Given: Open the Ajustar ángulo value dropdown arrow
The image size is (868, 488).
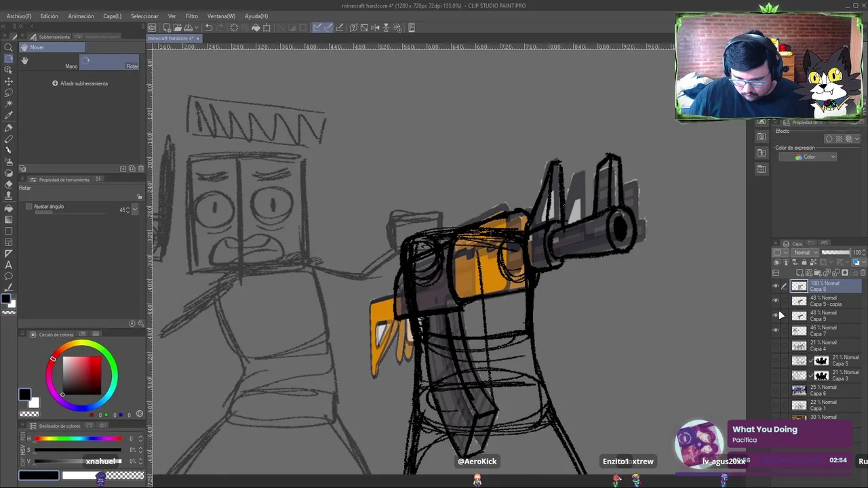Looking at the screenshot, I should pos(135,210).
